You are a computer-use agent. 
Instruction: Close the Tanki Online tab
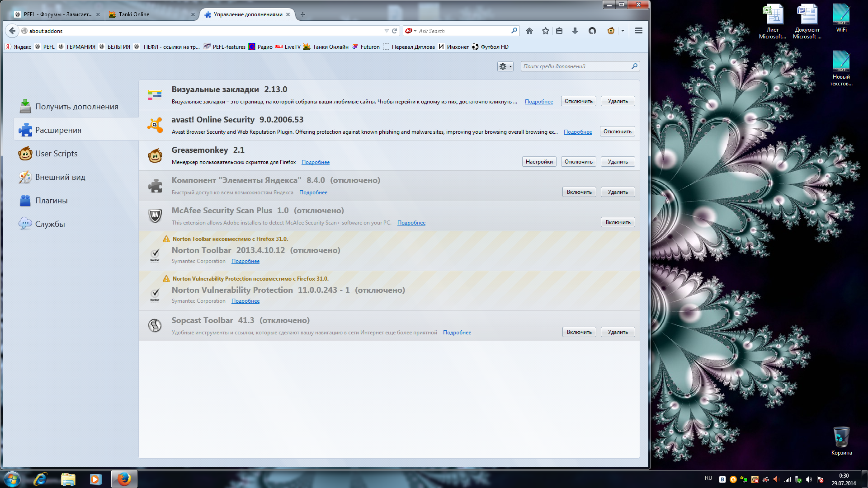[193, 14]
